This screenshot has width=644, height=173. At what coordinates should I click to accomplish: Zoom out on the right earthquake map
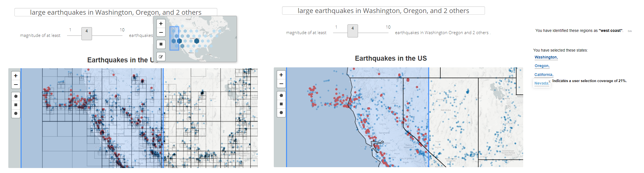[x=281, y=83]
